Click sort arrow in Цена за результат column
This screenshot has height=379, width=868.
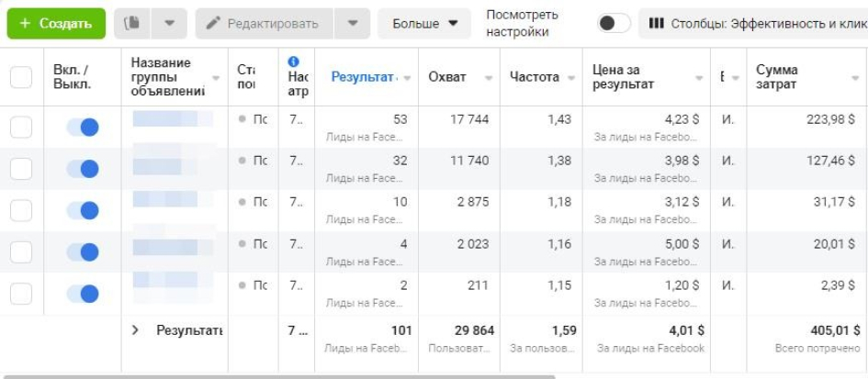696,78
